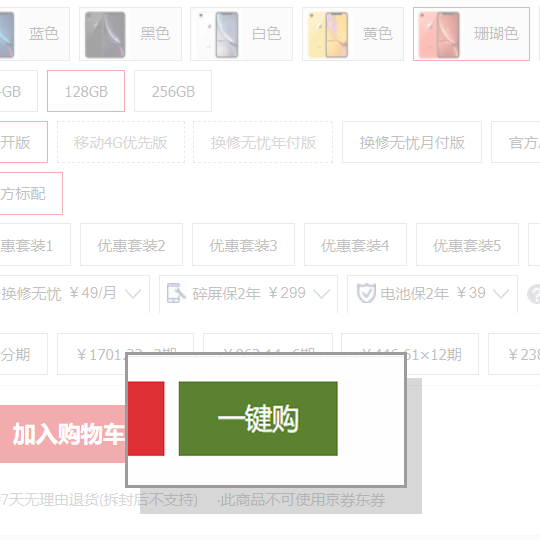Select the 黄色 phone color
The height and width of the screenshot is (540, 540).
pos(353,34)
